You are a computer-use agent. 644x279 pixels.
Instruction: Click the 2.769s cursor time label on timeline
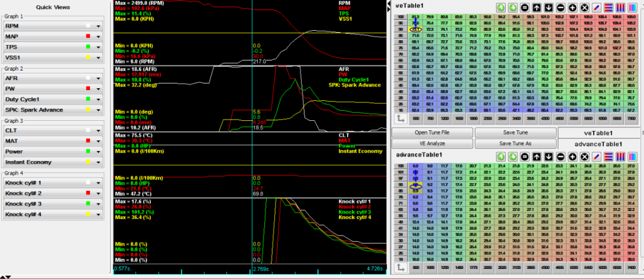tap(261, 269)
